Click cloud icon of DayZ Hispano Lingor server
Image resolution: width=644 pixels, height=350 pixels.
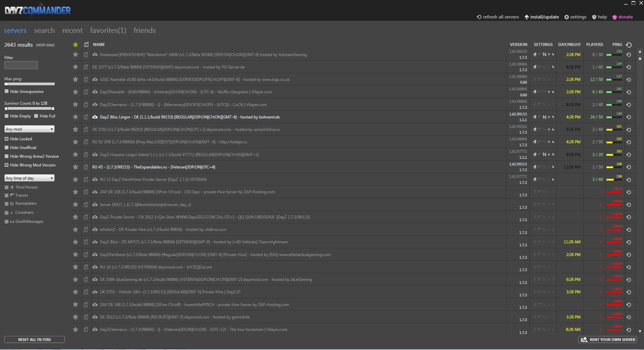tap(95, 154)
